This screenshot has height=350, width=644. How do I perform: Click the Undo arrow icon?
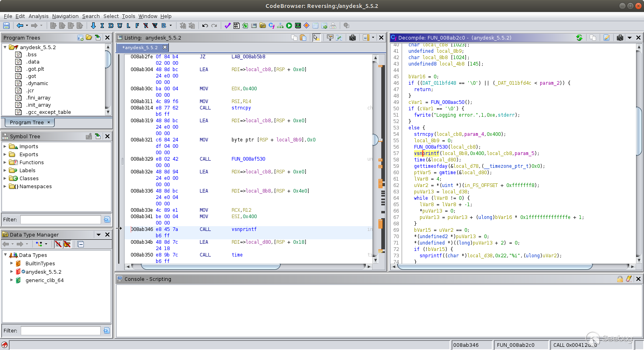(x=205, y=26)
